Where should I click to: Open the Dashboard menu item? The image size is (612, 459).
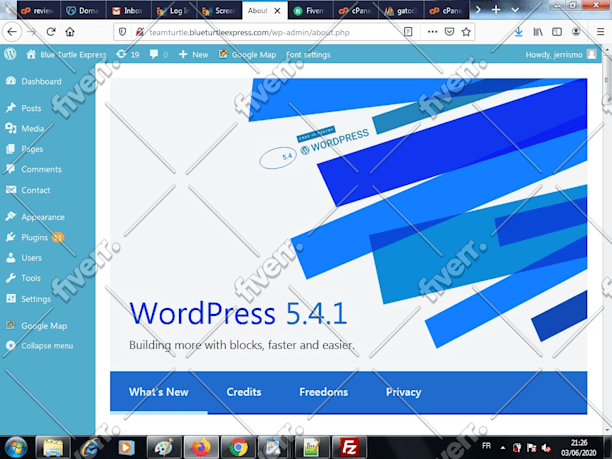41,81
